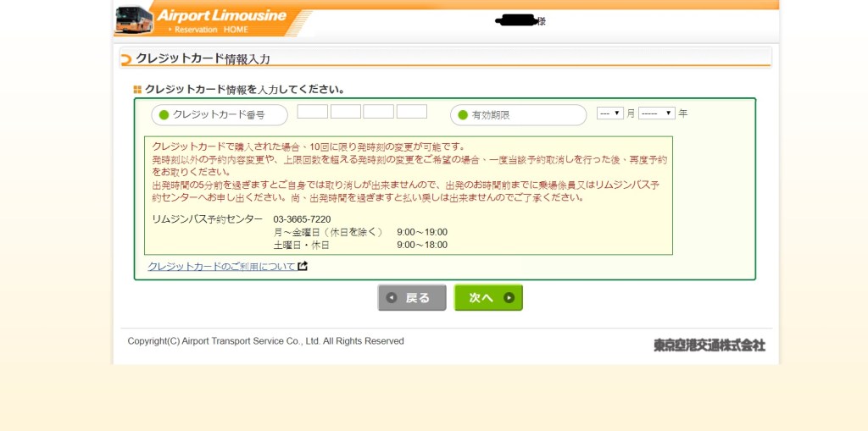The width and height of the screenshot is (868, 431).
Task: Focus the first credit card number box
Action: (312, 112)
